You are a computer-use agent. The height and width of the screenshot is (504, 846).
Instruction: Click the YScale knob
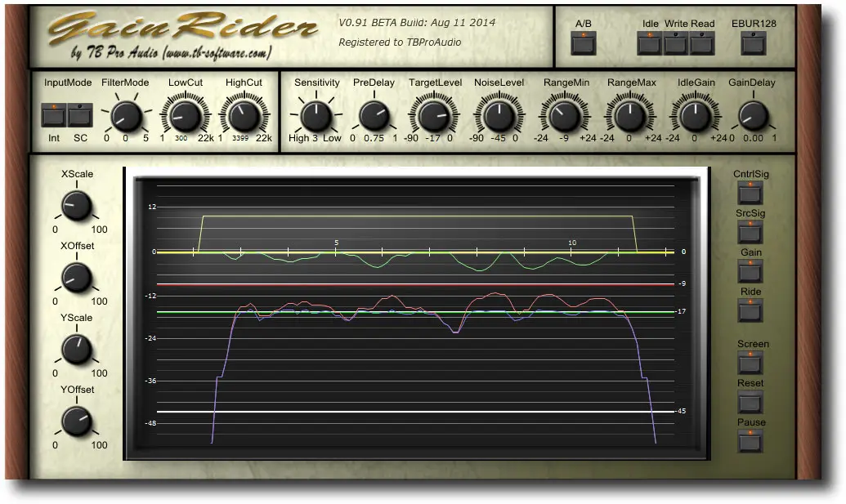click(x=77, y=350)
